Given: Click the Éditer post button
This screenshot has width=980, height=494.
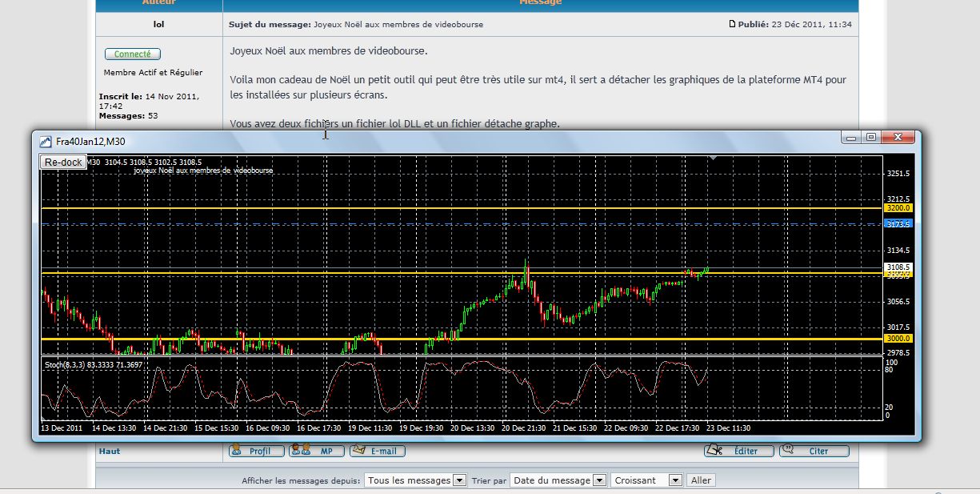Looking at the screenshot, I should point(736,452).
